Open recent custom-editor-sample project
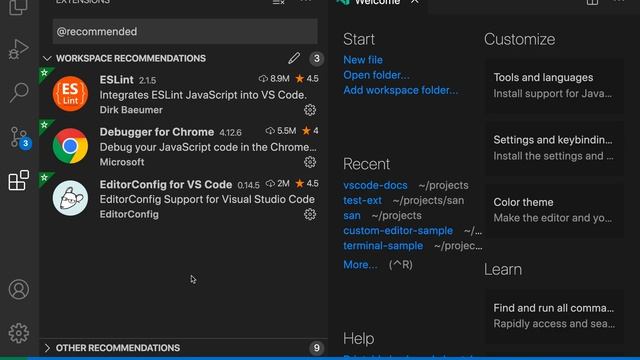This screenshot has width=640, height=360. (x=398, y=231)
